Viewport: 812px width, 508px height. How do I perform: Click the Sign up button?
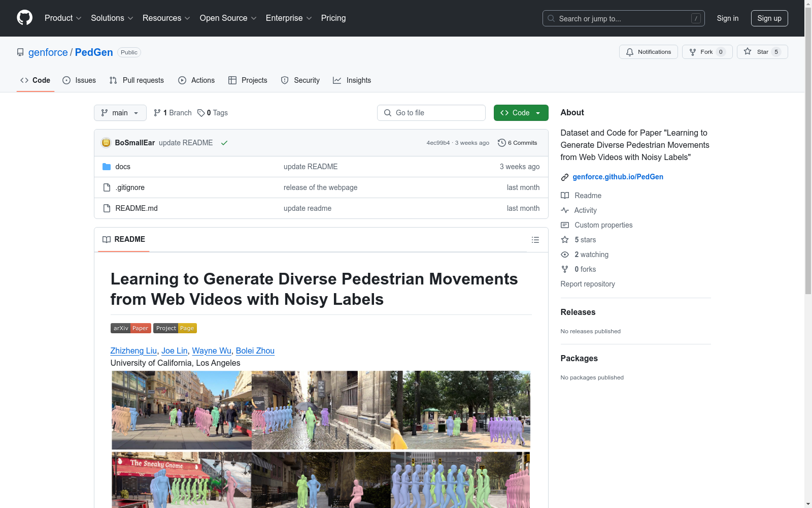pyautogui.click(x=769, y=18)
